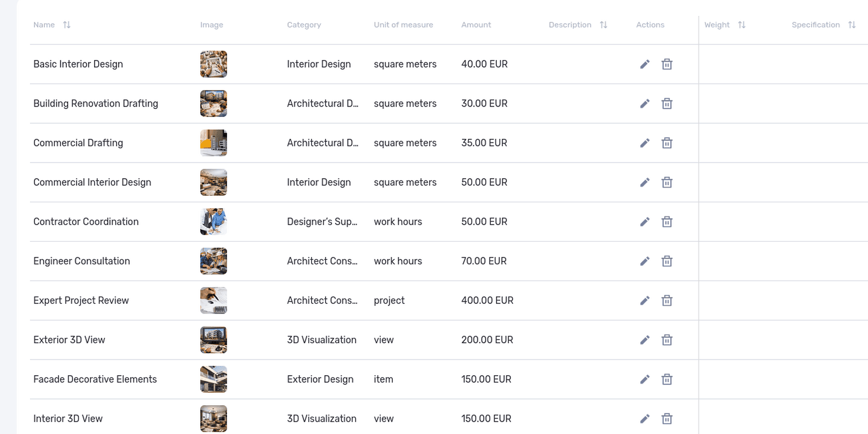Click the Exterior Design category cell
Image resolution: width=868 pixels, height=434 pixels.
(x=320, y=379)
